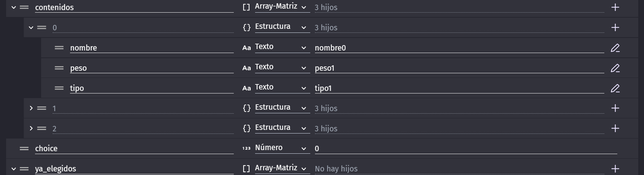Click the drag handle of the choice row
Screen dimensions: 644x175
pyautogui.click(x=24, y=148)
